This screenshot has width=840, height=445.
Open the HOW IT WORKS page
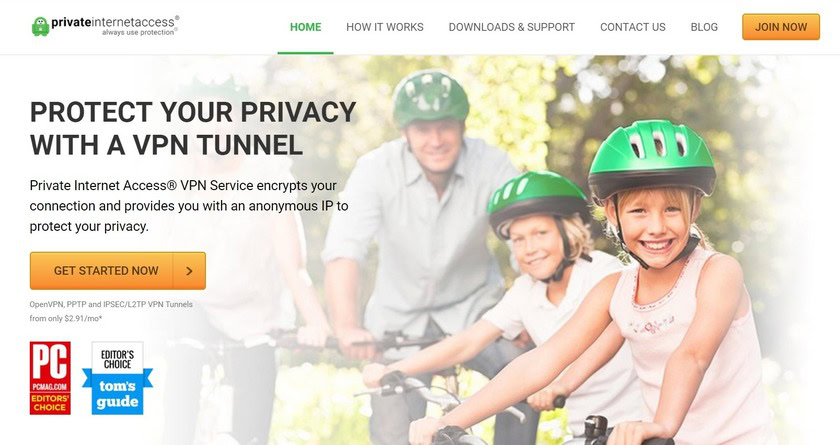tap(385, 27)
